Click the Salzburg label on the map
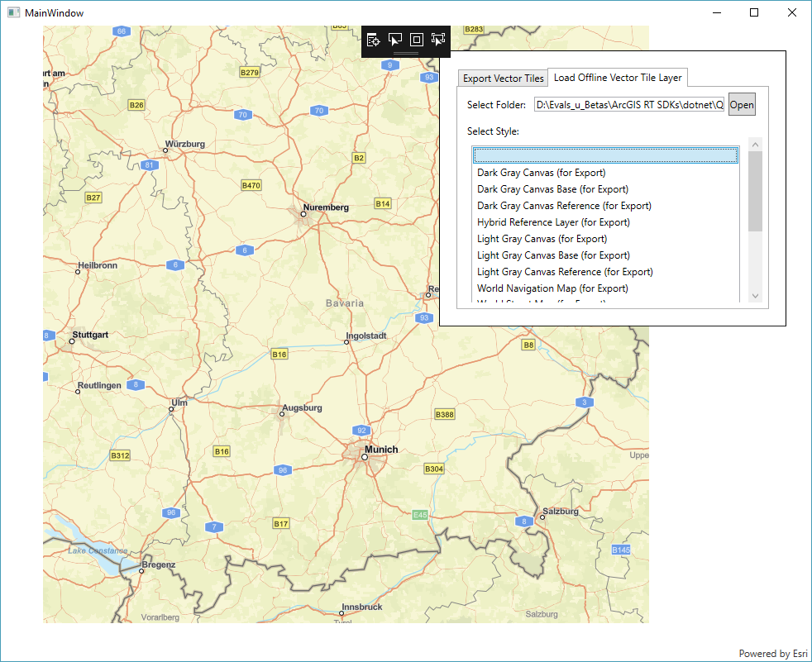 (x=561, y=511)
